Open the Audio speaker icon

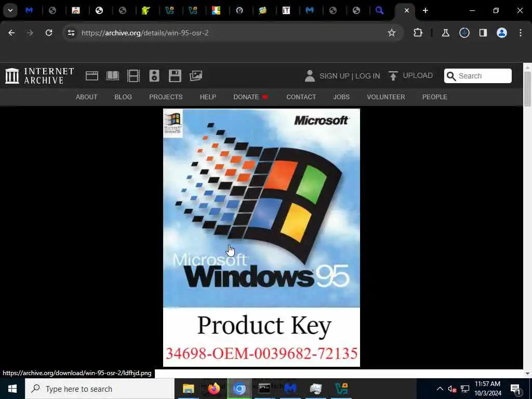pyautogui.click(x=154, y=76)
